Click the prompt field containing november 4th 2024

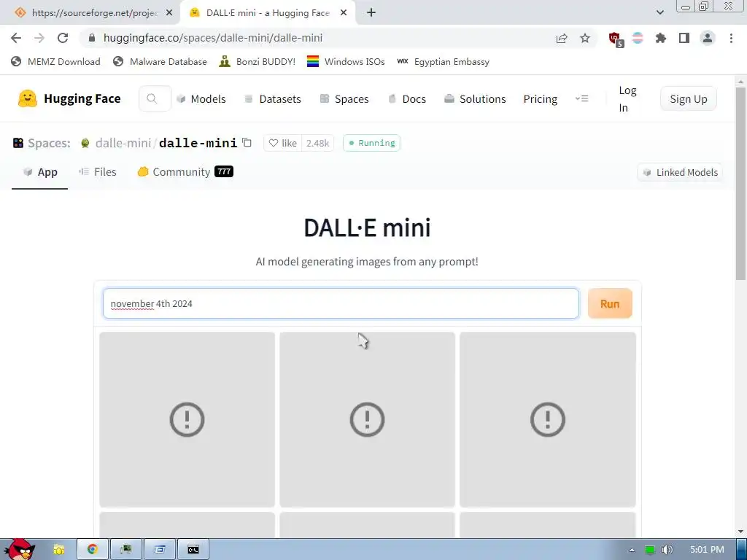click(x=341, y=303)
